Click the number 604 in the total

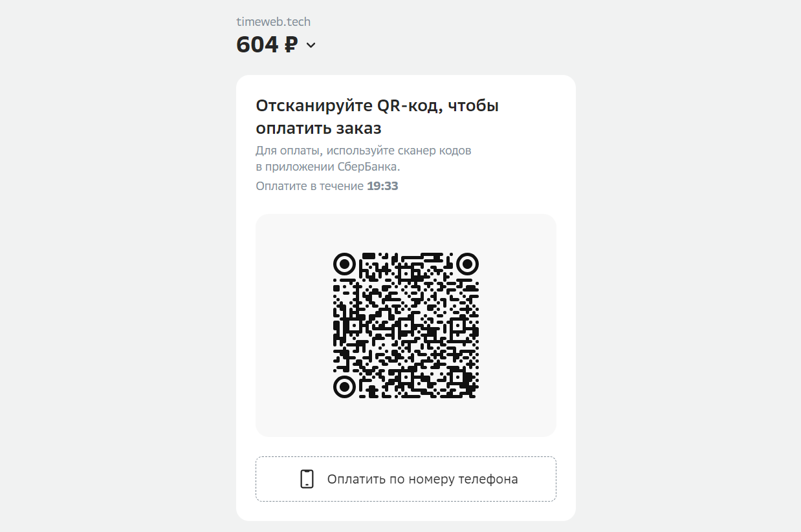pyautogui.click(x=258, y=45)
